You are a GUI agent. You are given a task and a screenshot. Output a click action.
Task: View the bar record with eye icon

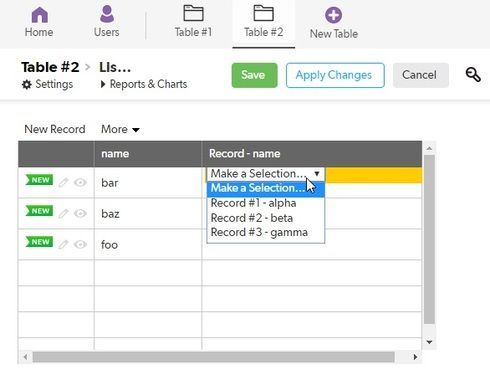80,182
